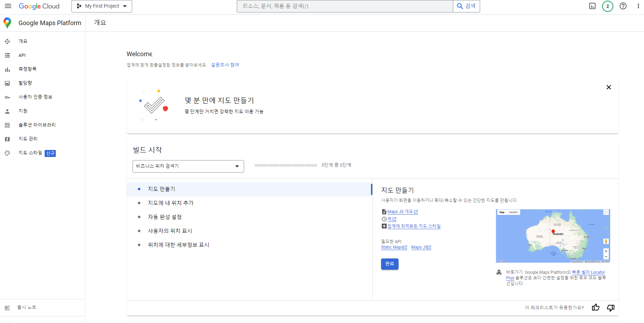Open the 비즈니스 위치 검색기 dropdown
Image resolution: width=644 pixels, height=323 pixels.
(188, 166)
